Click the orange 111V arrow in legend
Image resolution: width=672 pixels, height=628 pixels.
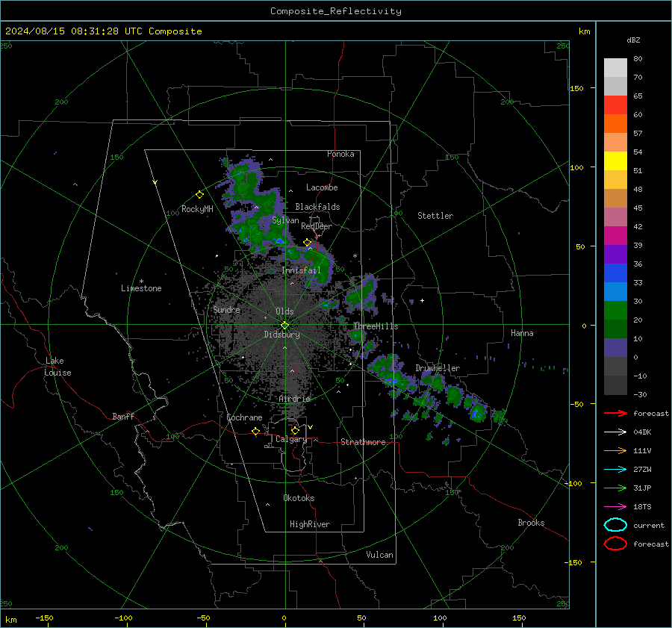(615, 450)
